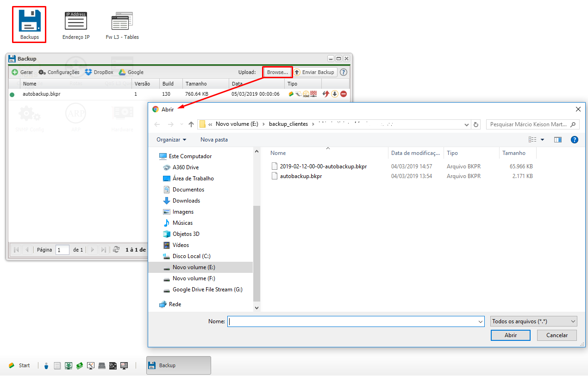This screenshot has height=376, width=588.
Task: Expand the file type filter Todos os arquivos
Action: [x=534, y=321]
